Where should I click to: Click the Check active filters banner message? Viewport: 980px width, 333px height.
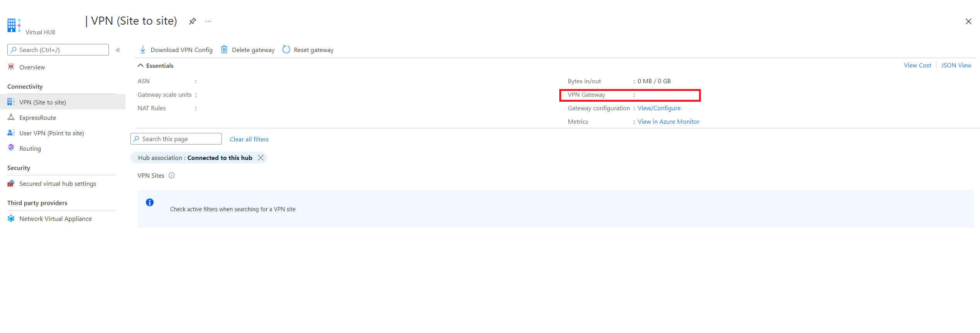[233, 209]
